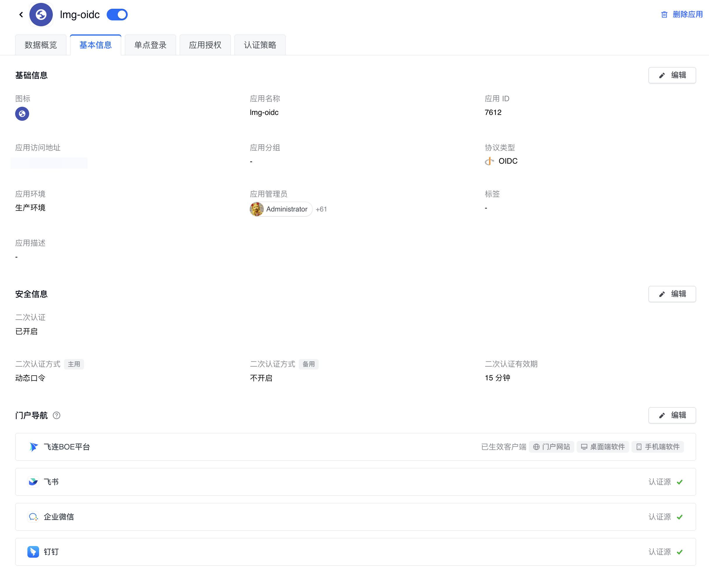Click 编辑 button for 安全信息
709x588 pixels.
[671, 294]
